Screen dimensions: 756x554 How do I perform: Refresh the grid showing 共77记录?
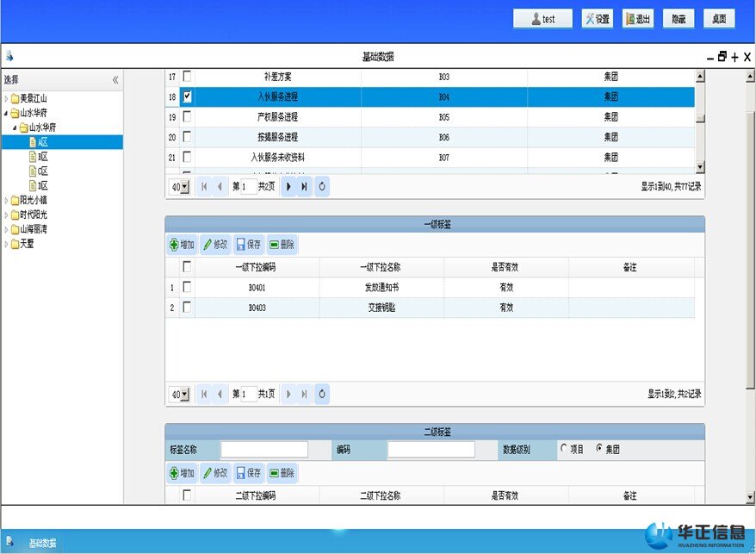click(x=322, y=186)
